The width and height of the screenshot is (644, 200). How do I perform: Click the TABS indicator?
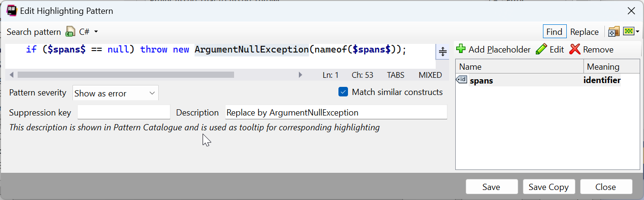point(396,75)
